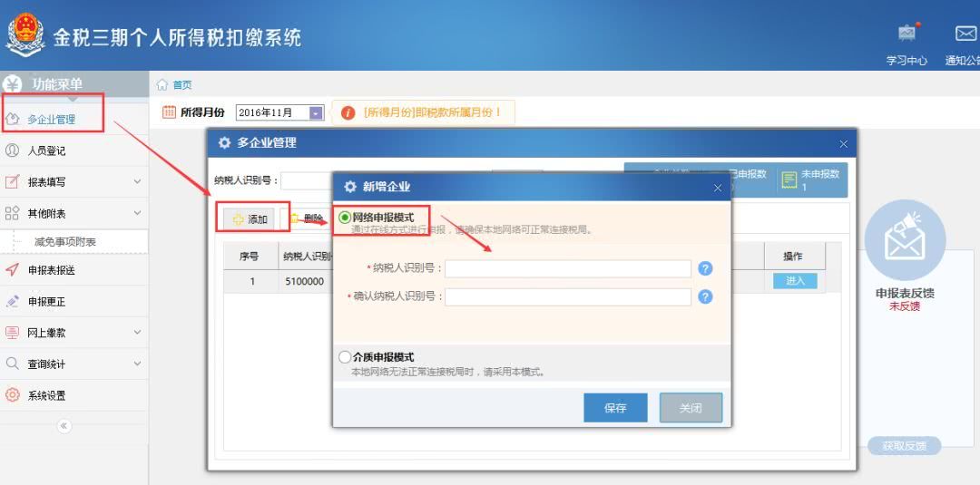Open 多企业管理 in the sidebar
This screenshot has width=980, height=485.
(51, 120)
